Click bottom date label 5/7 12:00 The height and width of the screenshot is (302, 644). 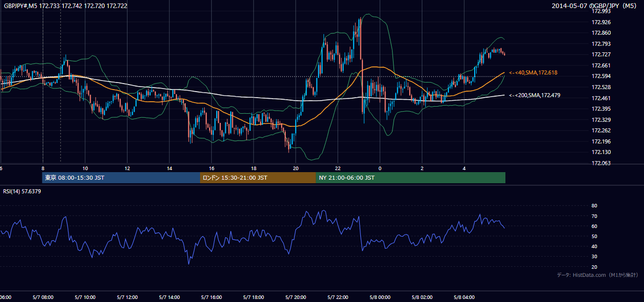[x=127, y=297]
